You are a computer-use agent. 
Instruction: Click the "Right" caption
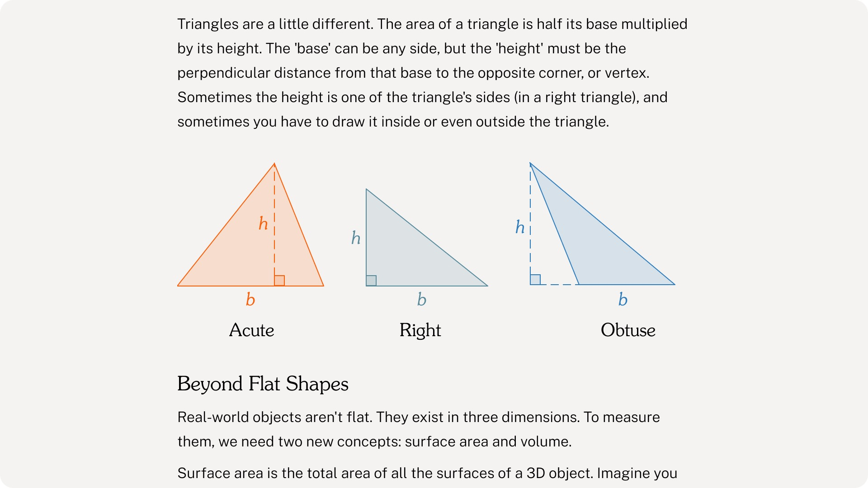(x=420, y=330)
